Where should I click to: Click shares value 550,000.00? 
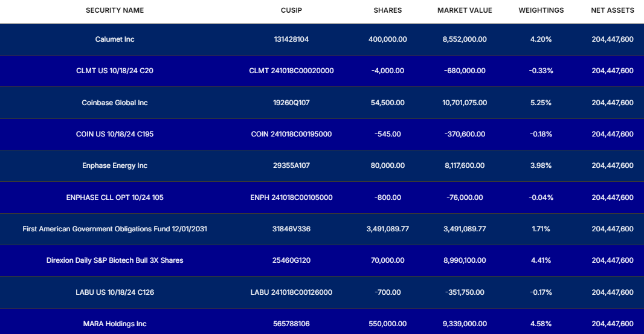pyautogui.click(x=388, y=324)
